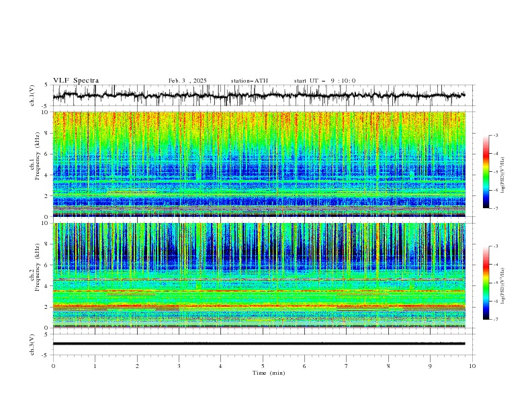Click the time axis tick label "1"

95,366
